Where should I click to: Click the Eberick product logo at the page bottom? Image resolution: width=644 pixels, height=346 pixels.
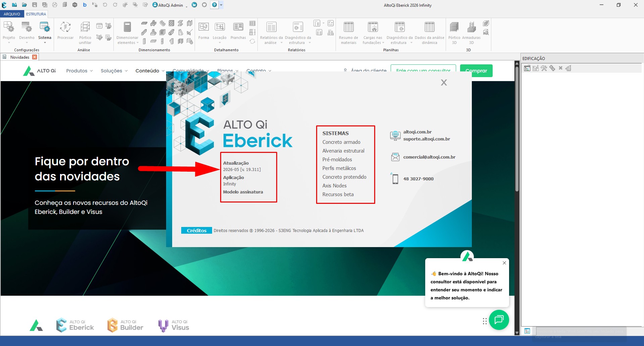pos(75,325)
